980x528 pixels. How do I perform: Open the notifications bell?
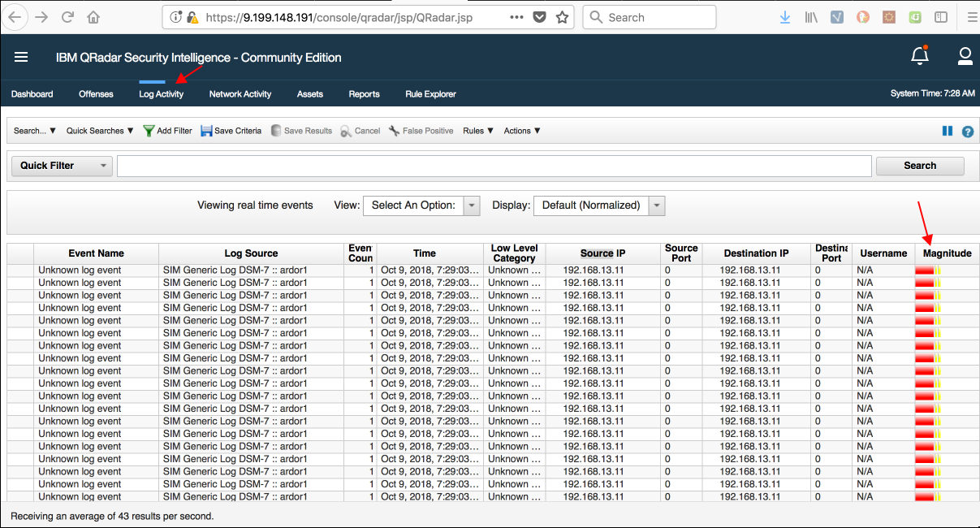click(x=919, y=56)
